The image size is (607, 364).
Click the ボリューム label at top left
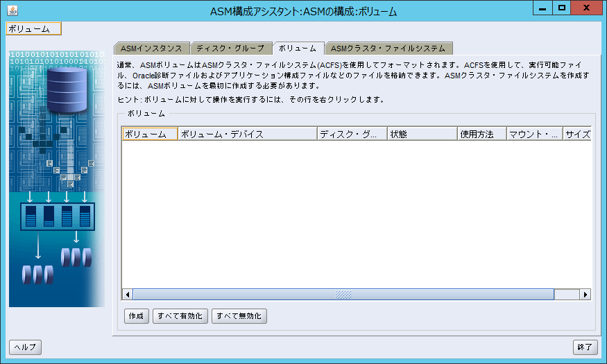33,29
